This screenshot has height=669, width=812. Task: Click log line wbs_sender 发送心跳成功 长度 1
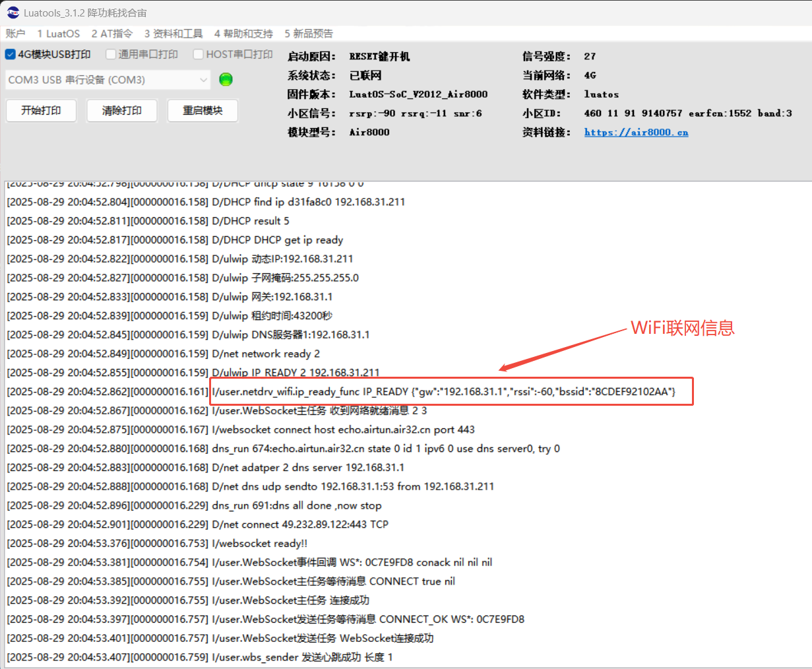[200, 658]
